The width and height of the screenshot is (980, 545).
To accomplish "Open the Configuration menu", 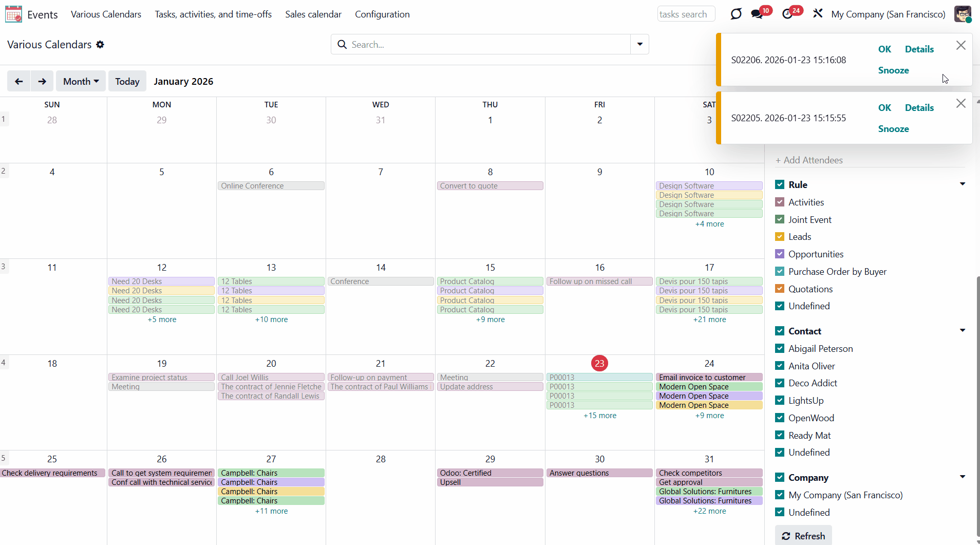I will point(382,14).
